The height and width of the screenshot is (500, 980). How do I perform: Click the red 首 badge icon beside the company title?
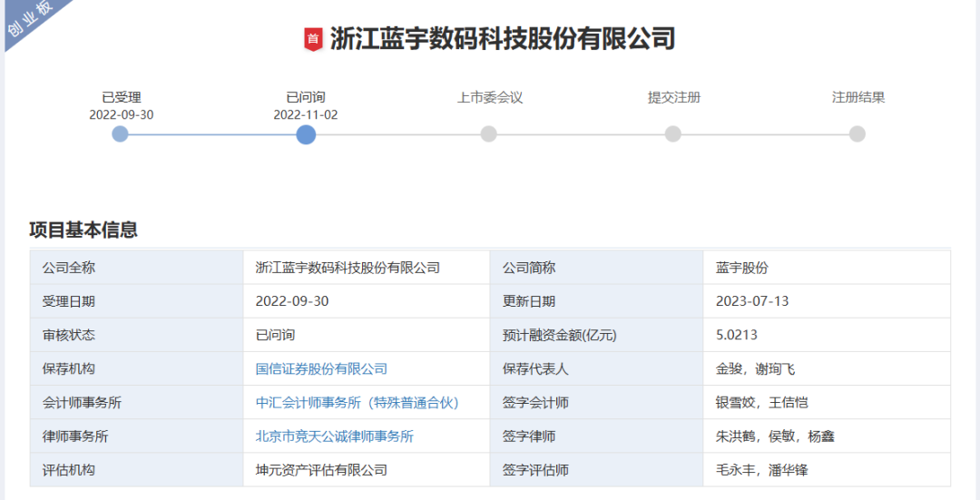pyautogui.click(x=313, y=39)
